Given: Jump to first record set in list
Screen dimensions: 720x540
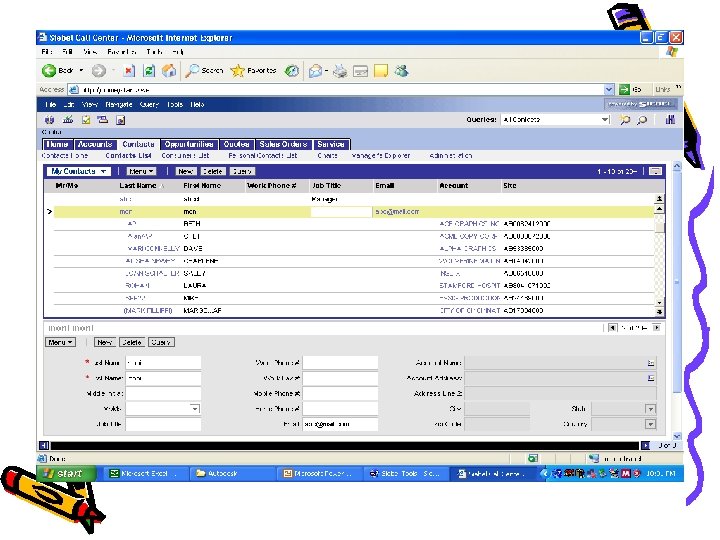Looking at the screenshot, I should (x=659, y=198).
